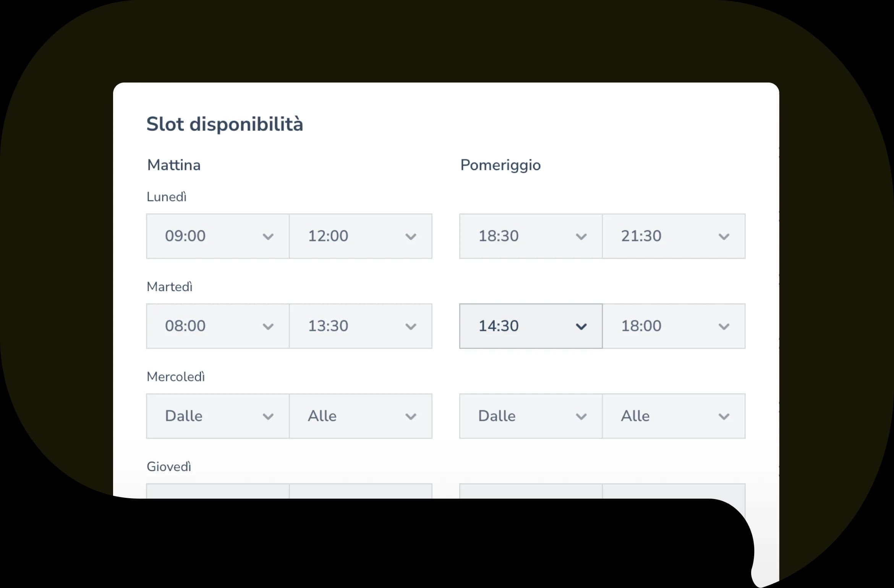894x588 pixels.
Task: Click chevron arrow next to 18:00
Action: 724,327
